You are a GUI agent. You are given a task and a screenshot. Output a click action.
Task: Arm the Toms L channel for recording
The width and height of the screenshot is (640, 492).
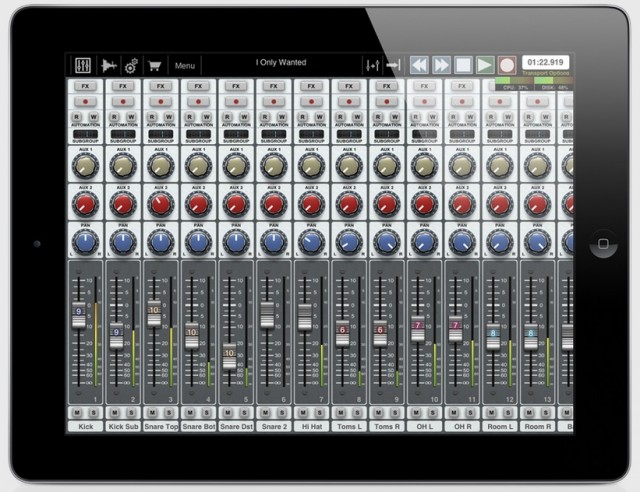coord(349,101)
